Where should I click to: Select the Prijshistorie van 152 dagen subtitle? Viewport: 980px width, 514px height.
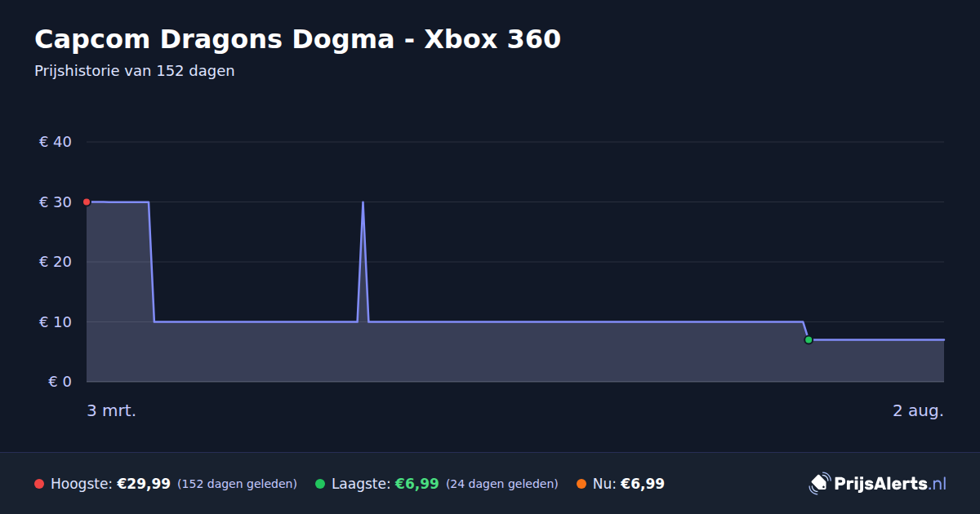[135, 71]
